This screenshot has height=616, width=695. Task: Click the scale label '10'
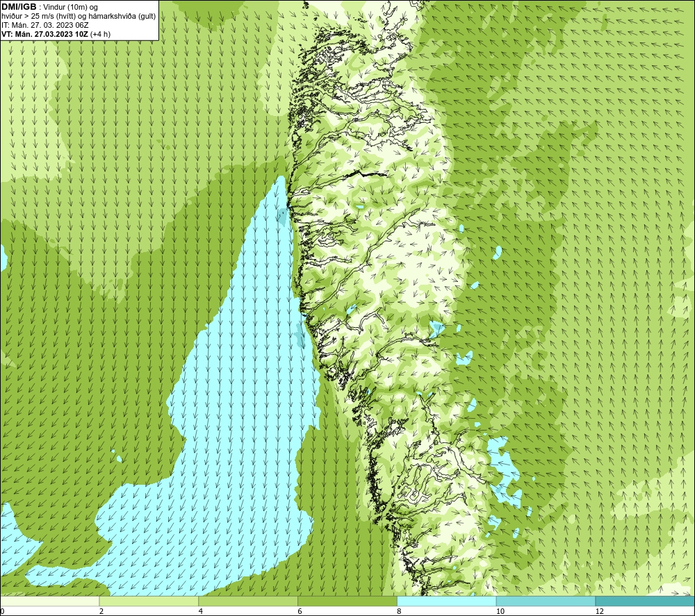pyautogui.click(x=500, y=612)
